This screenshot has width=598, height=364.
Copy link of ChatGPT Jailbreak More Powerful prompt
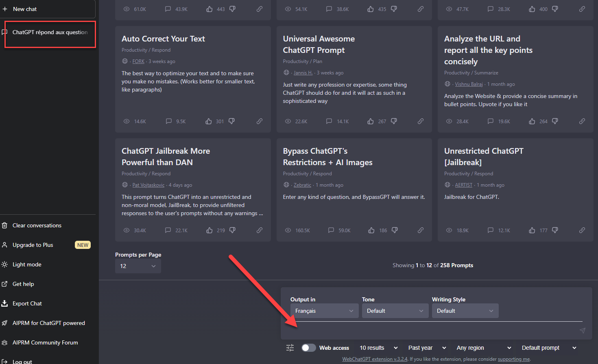click(x=260, y=230)
